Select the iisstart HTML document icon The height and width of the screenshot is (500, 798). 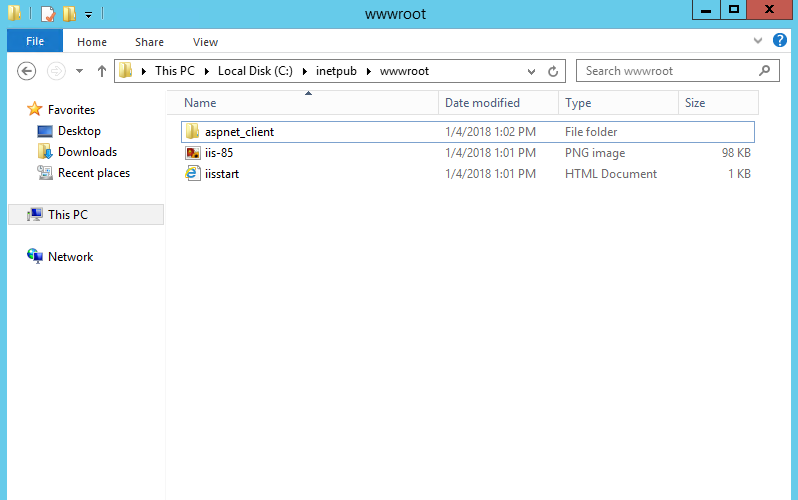coord(193,174)
